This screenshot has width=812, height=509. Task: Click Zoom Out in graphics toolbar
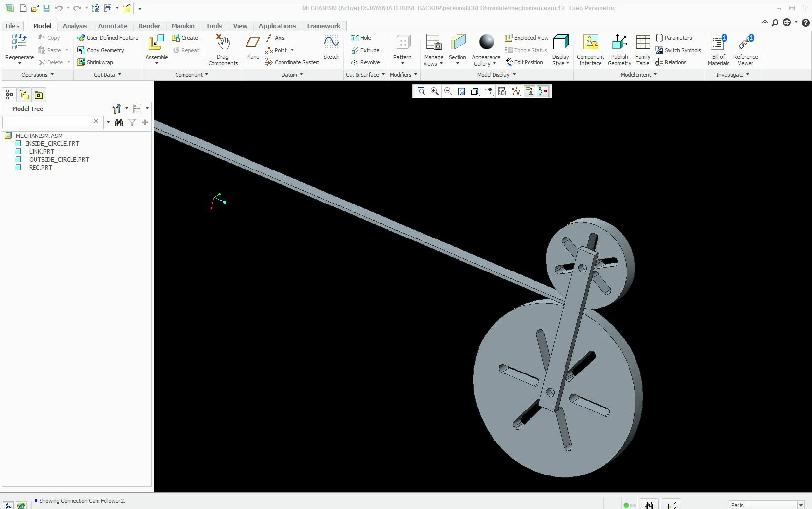point(448,91)
